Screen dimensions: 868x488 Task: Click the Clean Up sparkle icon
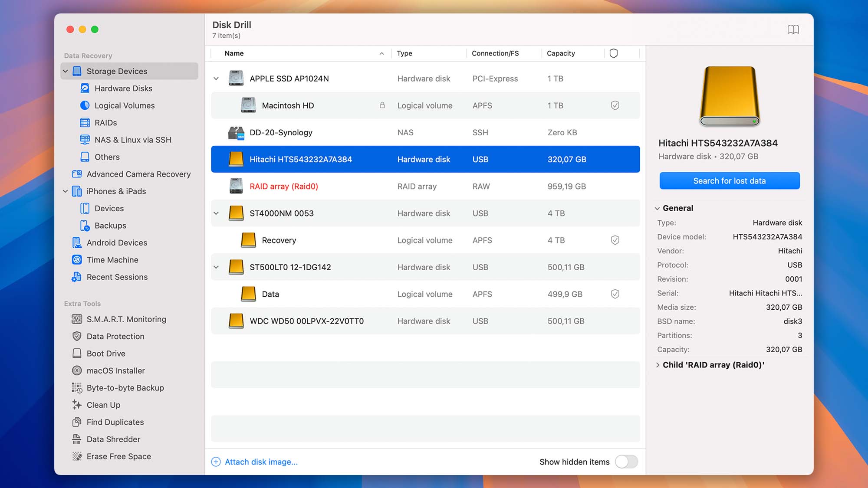tap(77, 405)
